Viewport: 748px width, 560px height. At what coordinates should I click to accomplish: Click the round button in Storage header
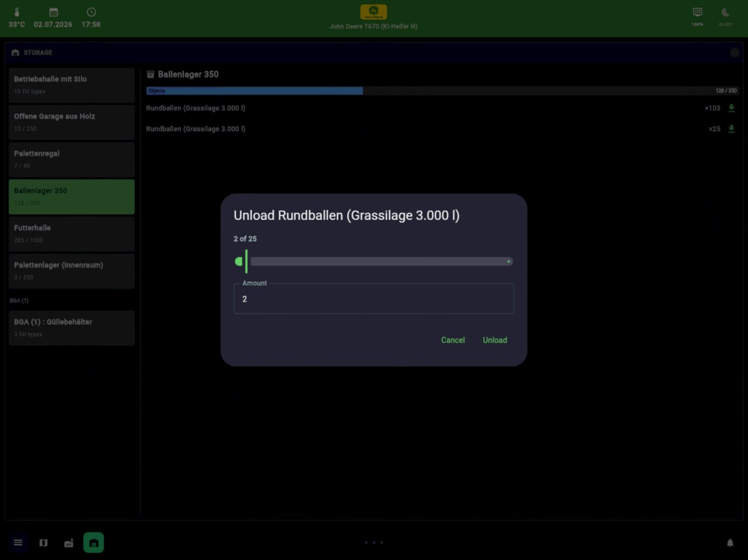pos(735,52)
